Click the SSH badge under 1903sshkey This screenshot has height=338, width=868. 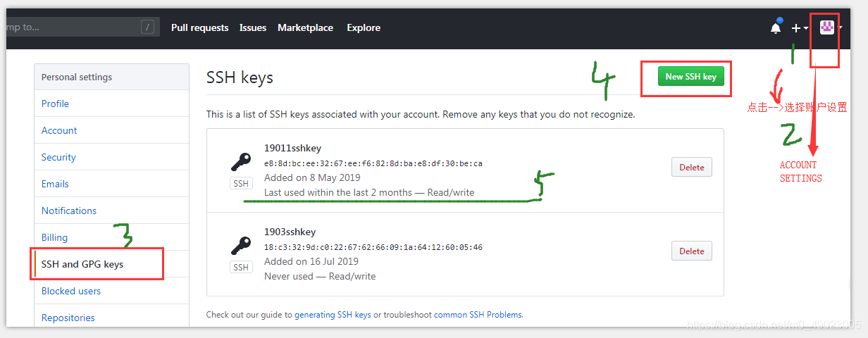coord(241,267)
